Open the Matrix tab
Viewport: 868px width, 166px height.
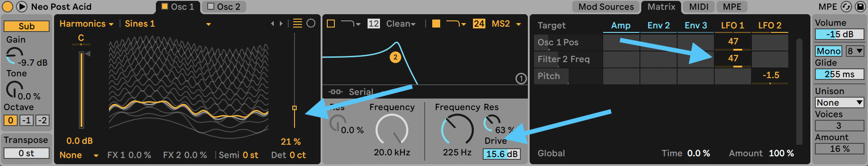click(661, 7)
